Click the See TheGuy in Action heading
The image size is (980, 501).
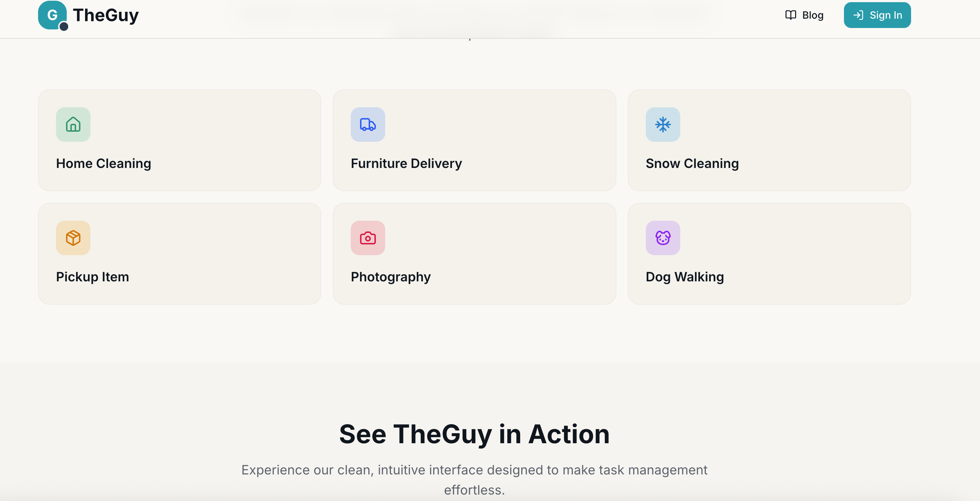click(x=474, y=435)
